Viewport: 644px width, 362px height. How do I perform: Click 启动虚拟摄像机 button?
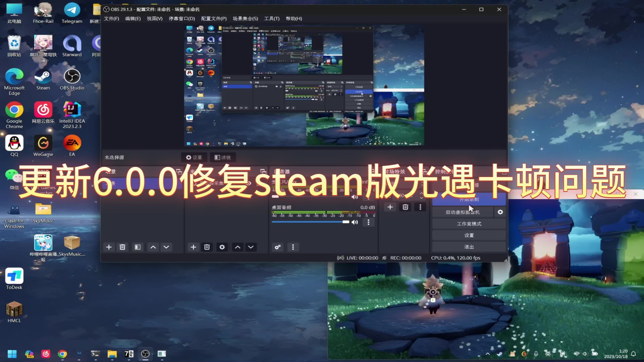pyautogui.click(x=463, y=212)
